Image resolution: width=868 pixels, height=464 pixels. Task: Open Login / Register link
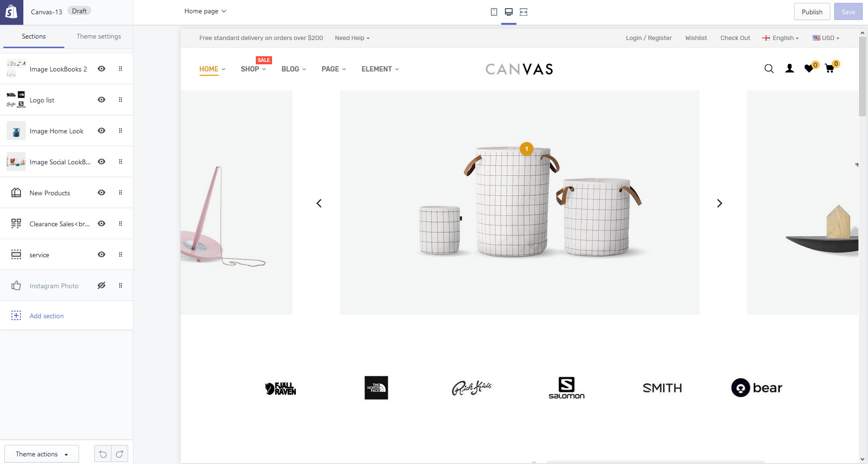tap(648, 38)
